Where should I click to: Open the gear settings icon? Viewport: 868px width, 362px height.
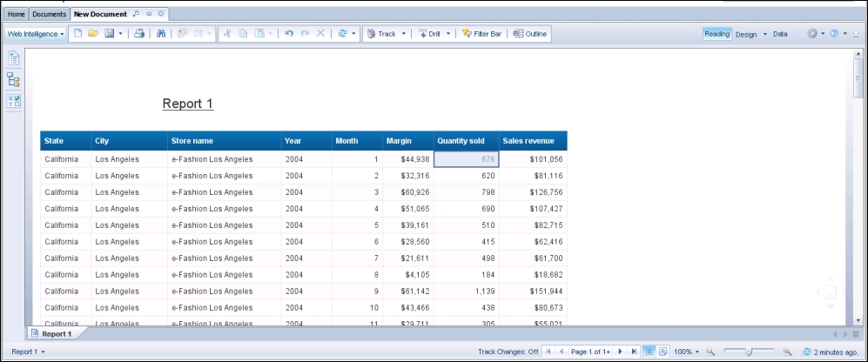812,34
